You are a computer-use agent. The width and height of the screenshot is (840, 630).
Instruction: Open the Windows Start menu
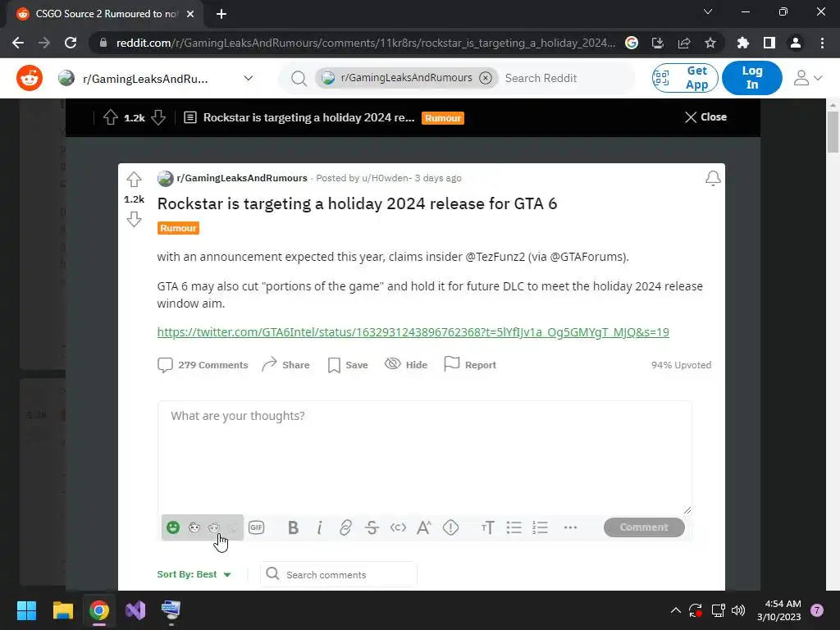tap(26, 610)
